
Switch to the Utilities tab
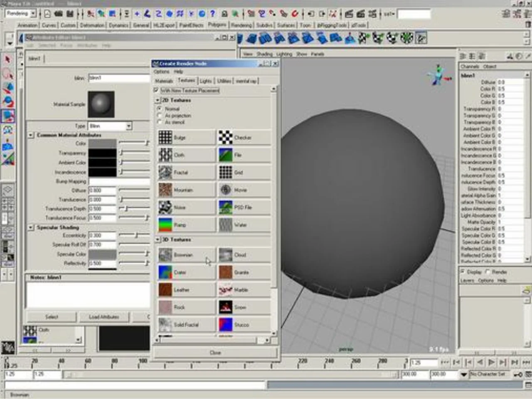click(224, 81)
